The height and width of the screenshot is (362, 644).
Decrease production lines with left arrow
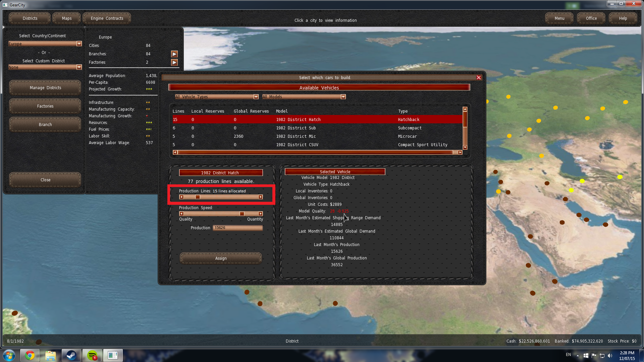[181, 197]
